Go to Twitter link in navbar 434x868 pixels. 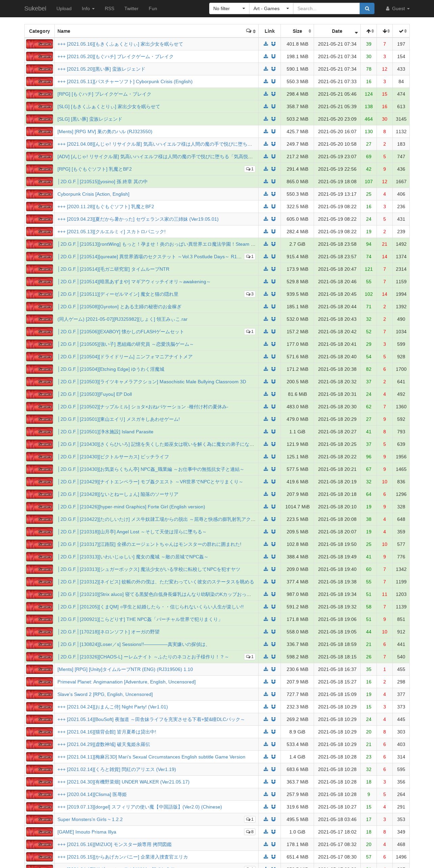pos(131,8)
